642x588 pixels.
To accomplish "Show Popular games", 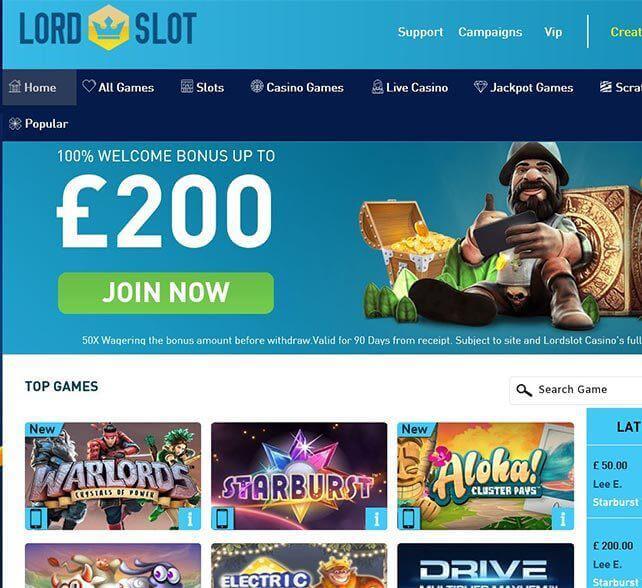I will pos(38,124).
